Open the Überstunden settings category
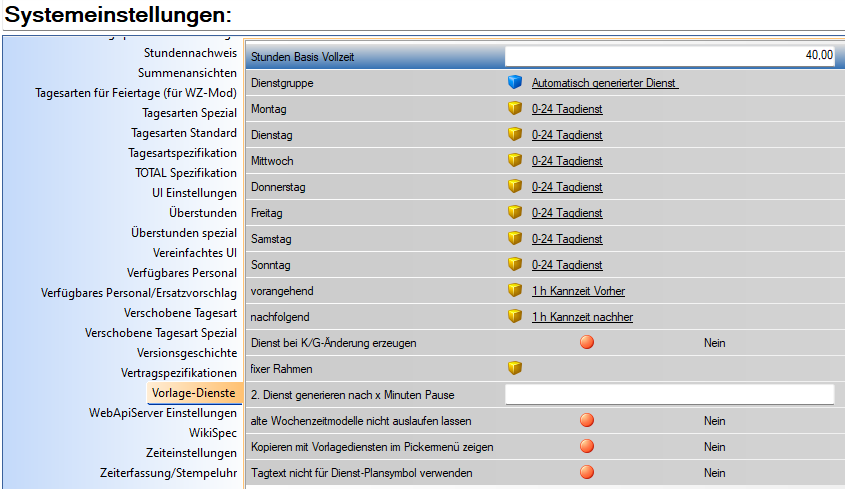Image resolution: width=845 pixels, height=489 pixels. point(203,213)
